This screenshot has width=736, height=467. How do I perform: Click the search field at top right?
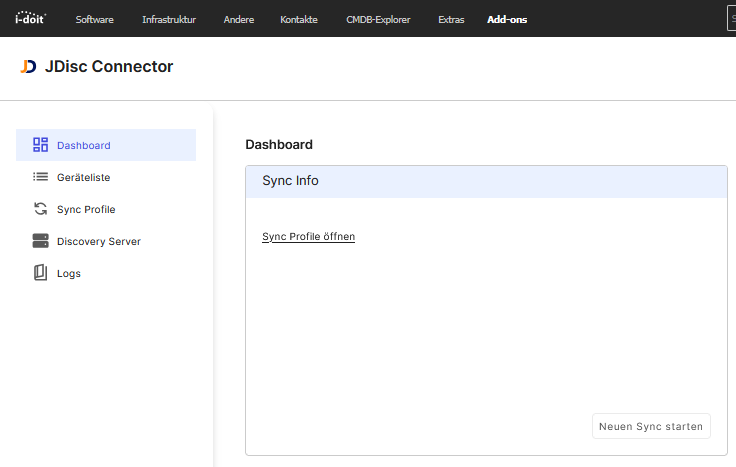tap(730, 19)
